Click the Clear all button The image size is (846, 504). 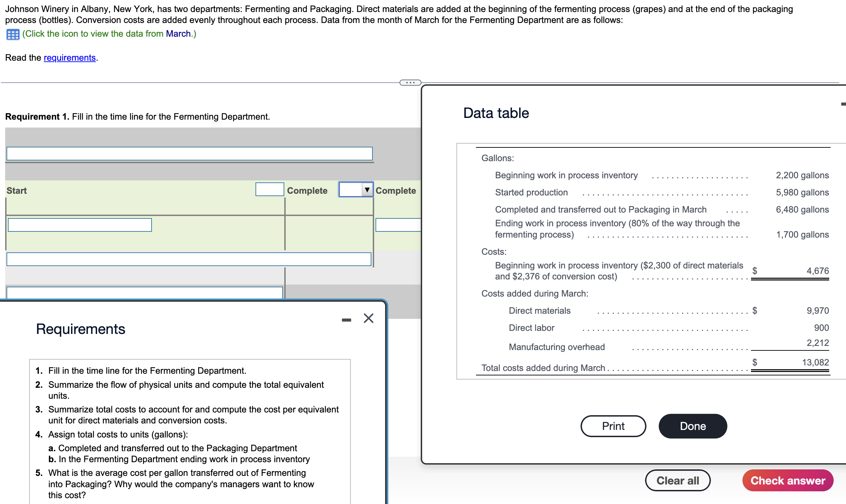(677, 480)
